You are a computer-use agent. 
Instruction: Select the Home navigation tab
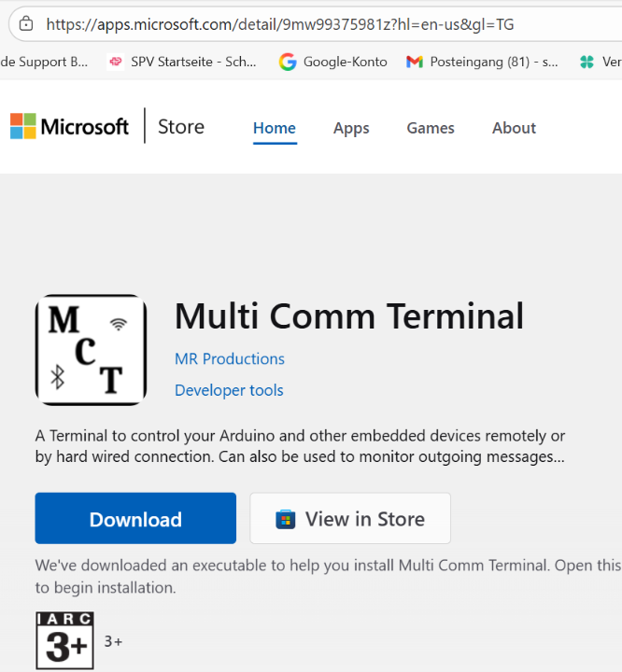[275, 128]
